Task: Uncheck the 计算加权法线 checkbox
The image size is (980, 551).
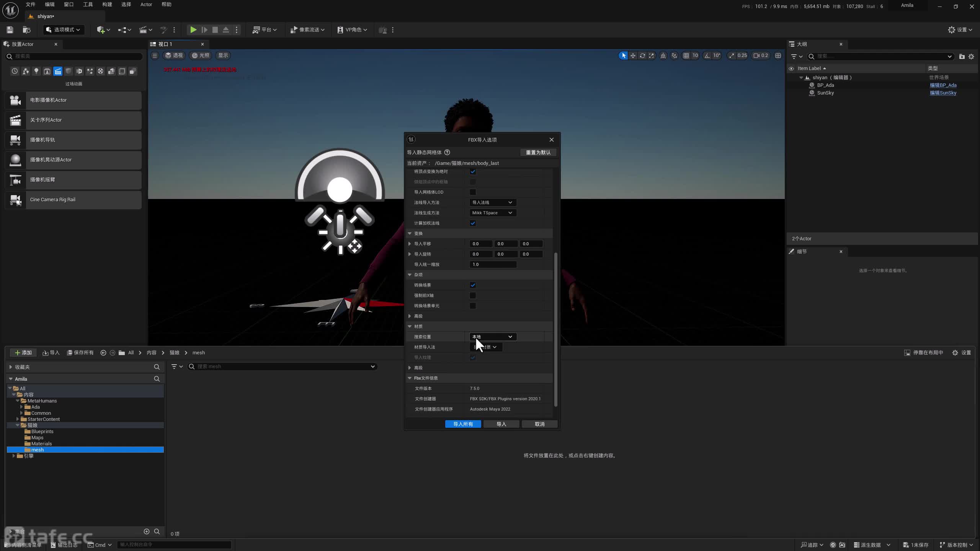Action: coord(473,223)
